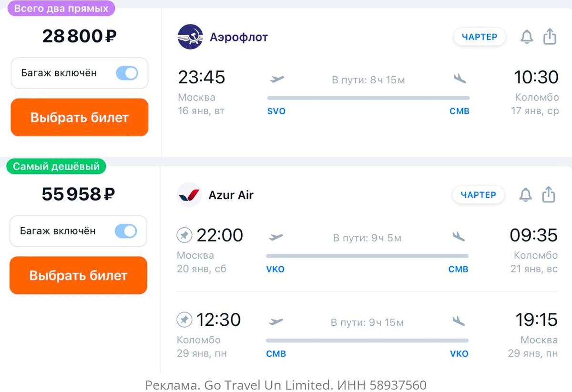Click the VKO departure airport code on the 20 янв flight

275,269
